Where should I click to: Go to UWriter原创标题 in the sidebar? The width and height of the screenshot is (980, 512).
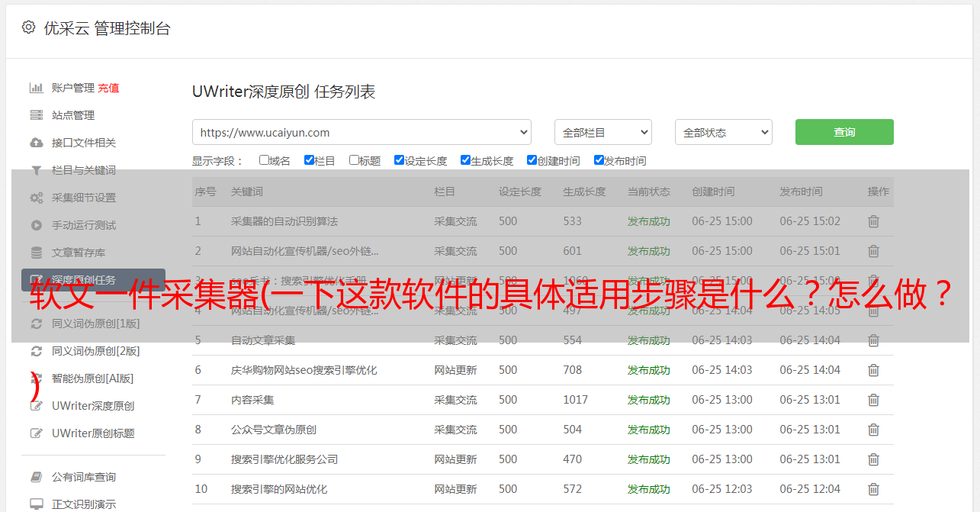[93, 433]
